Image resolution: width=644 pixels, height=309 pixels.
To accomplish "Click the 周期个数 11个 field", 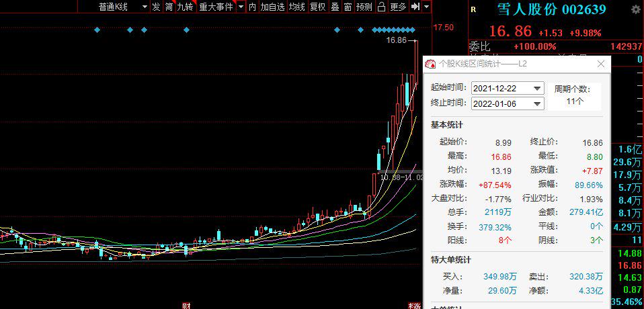I will [x=575, y=95].
